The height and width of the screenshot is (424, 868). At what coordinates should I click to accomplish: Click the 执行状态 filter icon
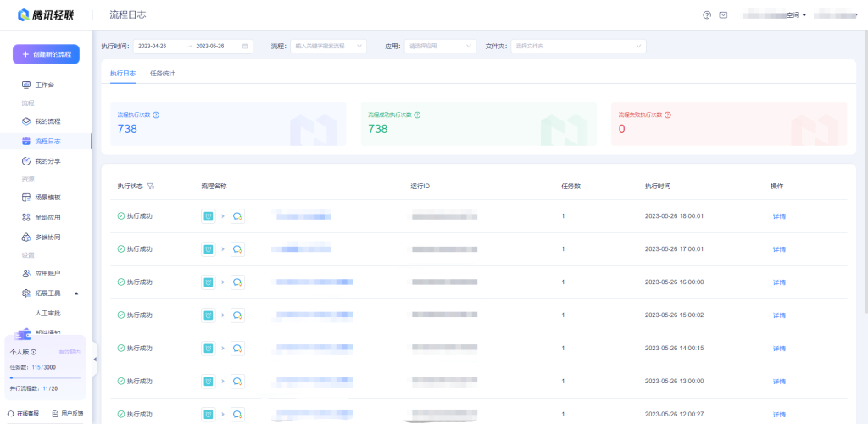pos(151,186)
